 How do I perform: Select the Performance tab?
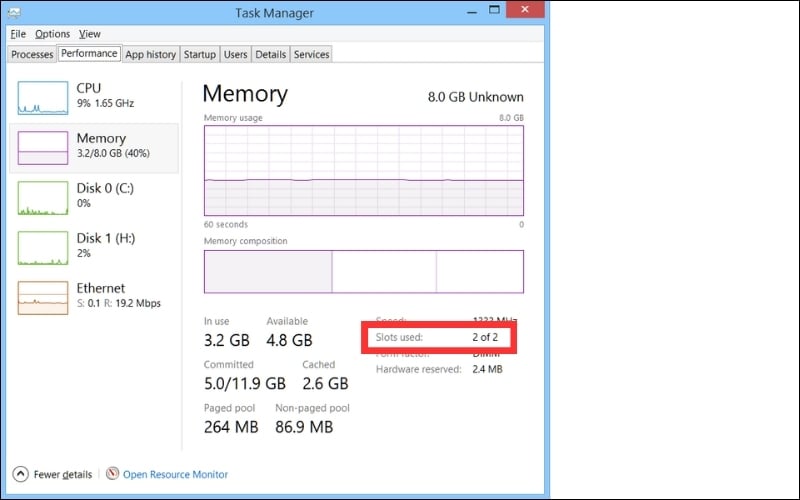coord(89,54)
